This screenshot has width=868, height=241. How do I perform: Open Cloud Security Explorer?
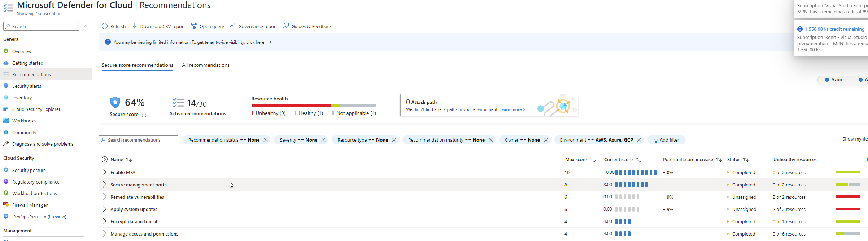tap(36, 109)
